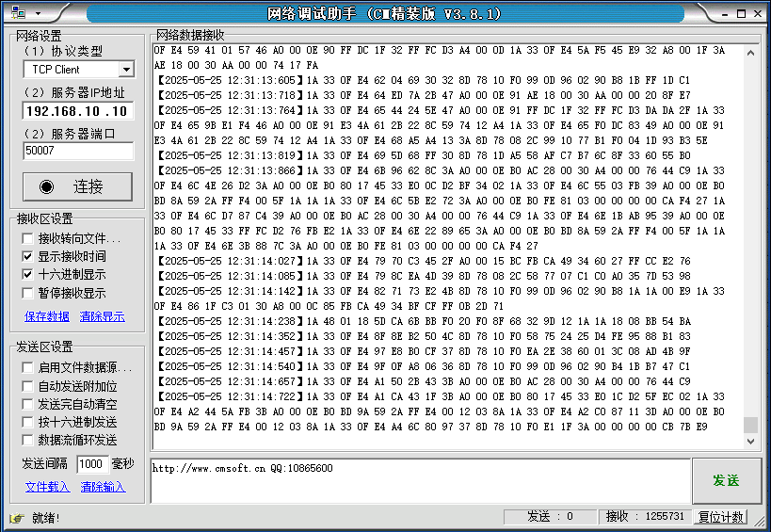This screenshot has width=771, height=532.
Task: Click the green 发送 send button
Action: pos(726,480)
